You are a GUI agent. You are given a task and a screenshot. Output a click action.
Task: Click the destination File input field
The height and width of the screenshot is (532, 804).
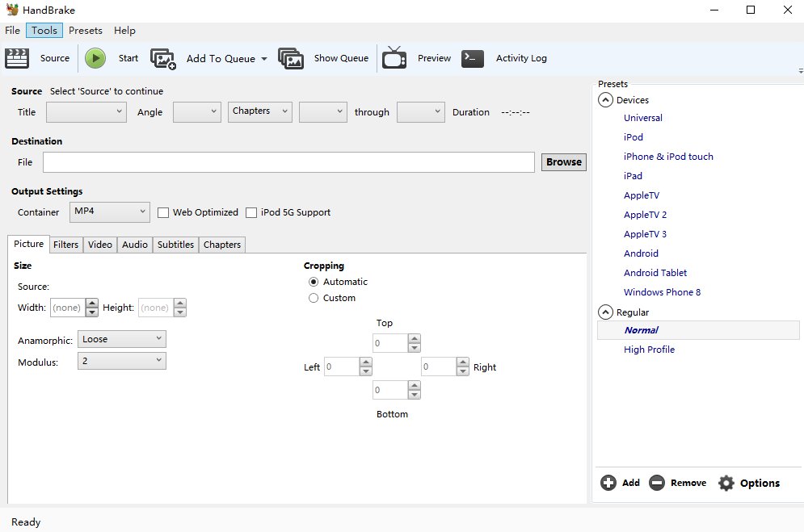coord(288,162)
